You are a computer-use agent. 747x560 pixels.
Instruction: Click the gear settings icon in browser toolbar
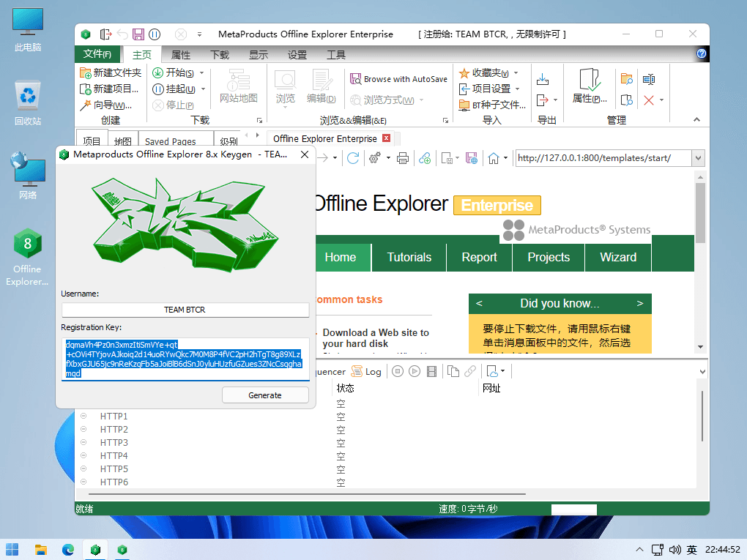[375, 158]
